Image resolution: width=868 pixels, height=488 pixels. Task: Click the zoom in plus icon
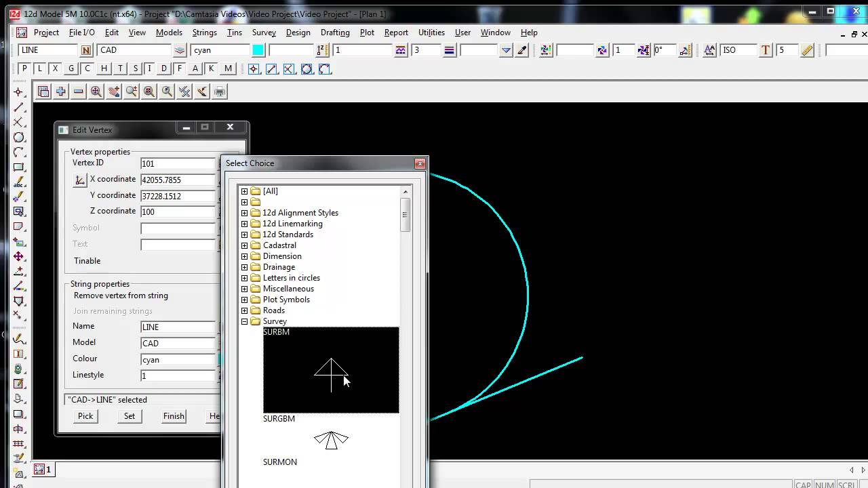pos(61,91)
